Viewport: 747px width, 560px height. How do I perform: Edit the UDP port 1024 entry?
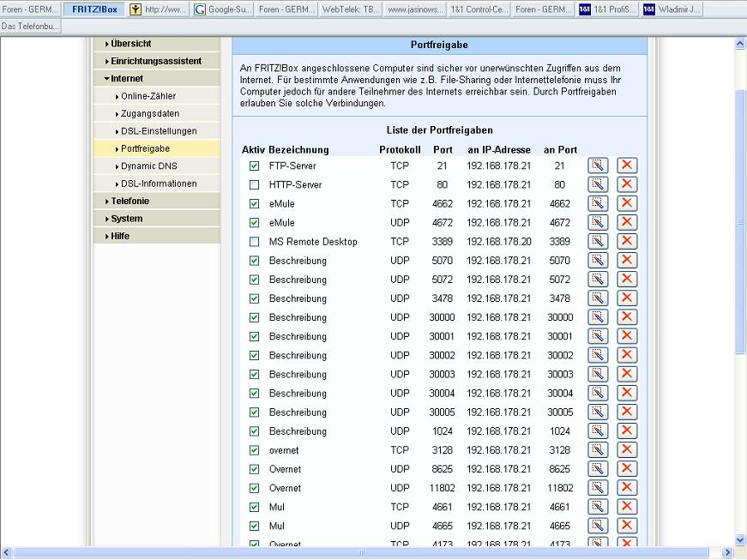(x=598, y=431)
